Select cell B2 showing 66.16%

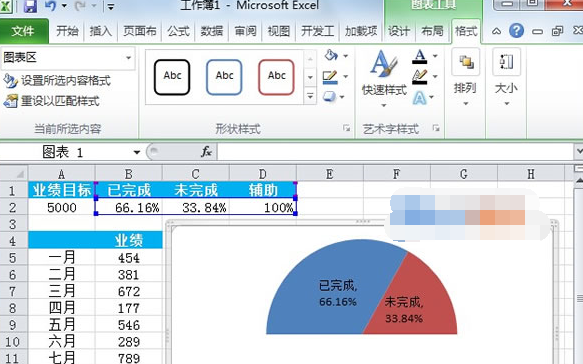coord(129,207)
